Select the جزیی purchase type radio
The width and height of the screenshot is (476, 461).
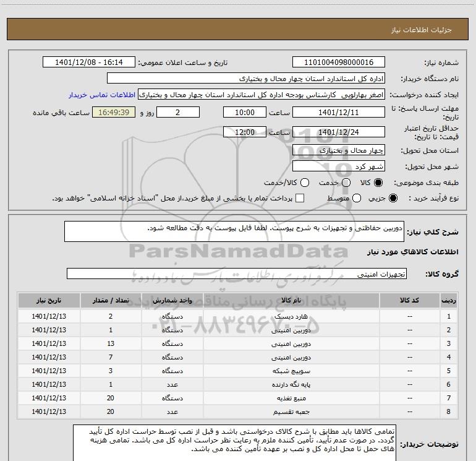pyautogui.click(x=393, y=198)
